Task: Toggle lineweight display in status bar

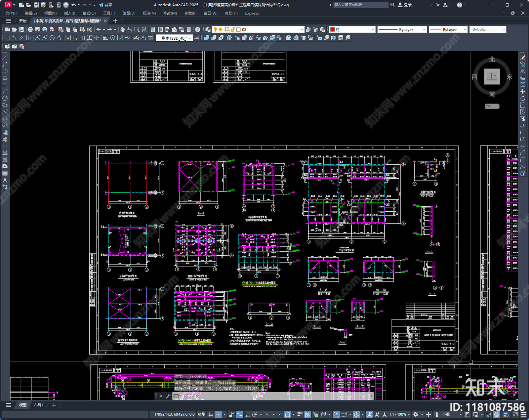Action: pos(300,414)
